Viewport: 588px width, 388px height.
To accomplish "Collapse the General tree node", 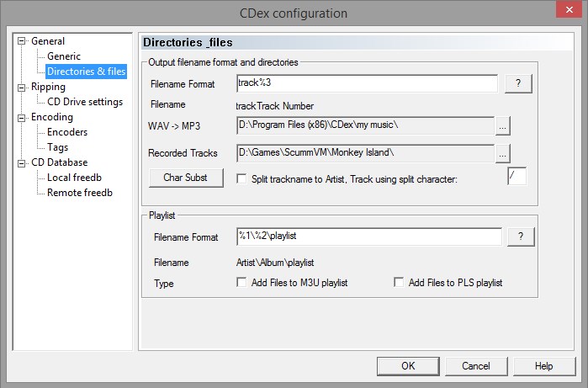I will coord(22,41).
